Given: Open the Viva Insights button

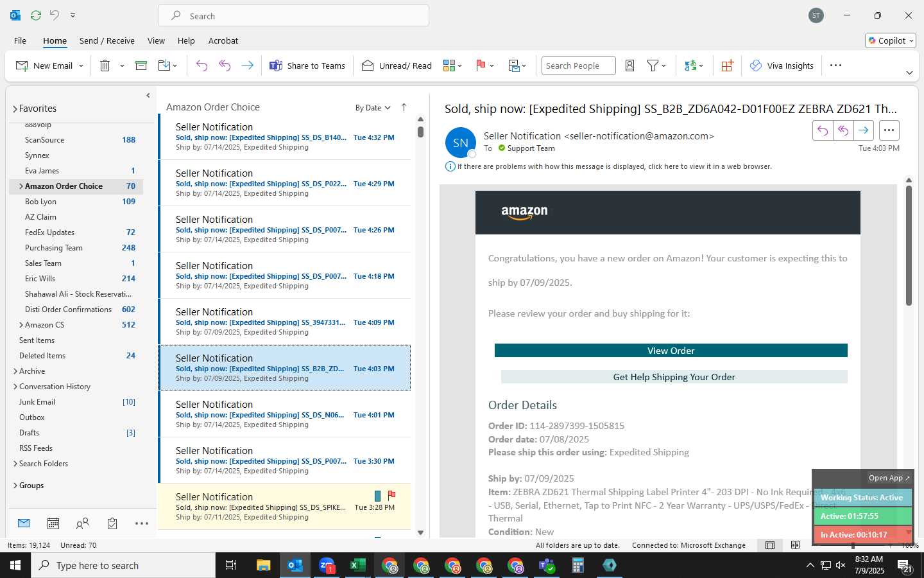Looking at the screenshot, I should (x=782, y=66).
